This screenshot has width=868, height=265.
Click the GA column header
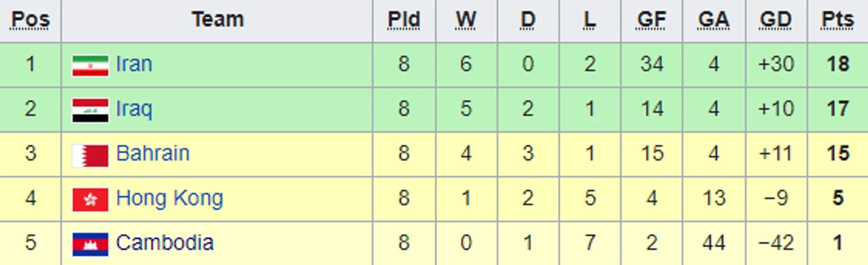pos(713,20)
